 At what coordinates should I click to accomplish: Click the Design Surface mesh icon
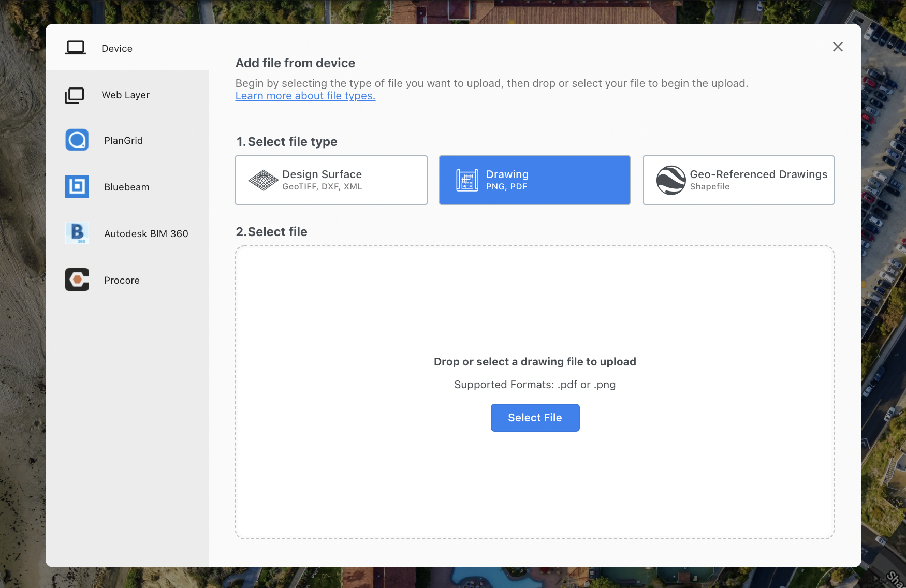click(263, 180)
